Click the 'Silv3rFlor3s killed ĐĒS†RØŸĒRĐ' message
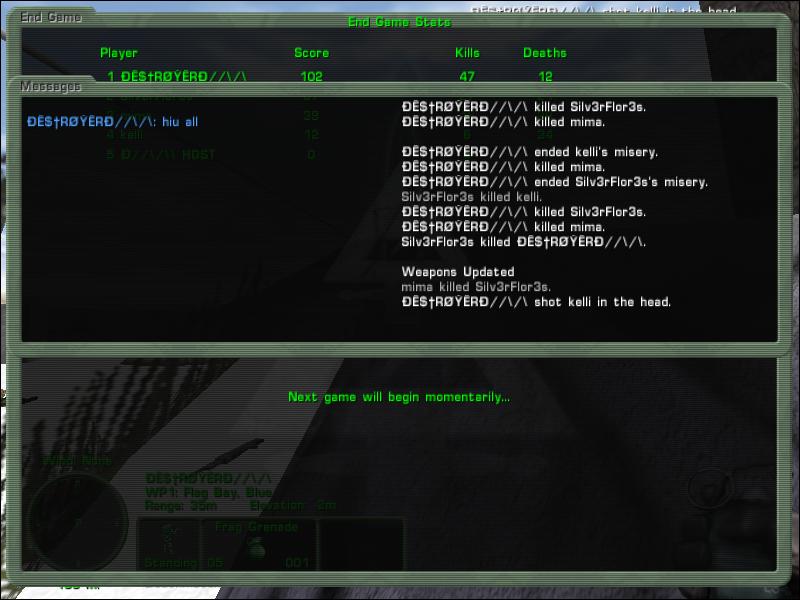 523,242
